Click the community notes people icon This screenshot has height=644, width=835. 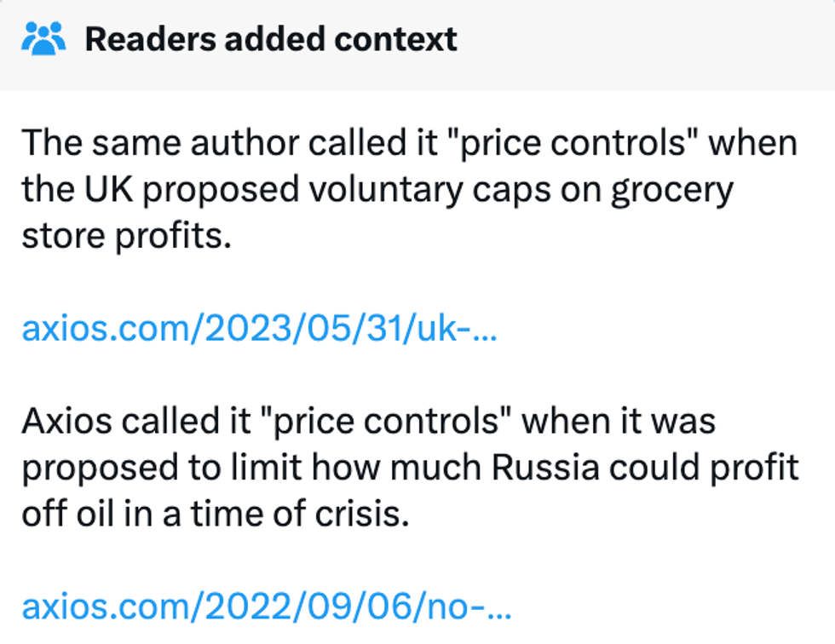click(x=43, y=38)
